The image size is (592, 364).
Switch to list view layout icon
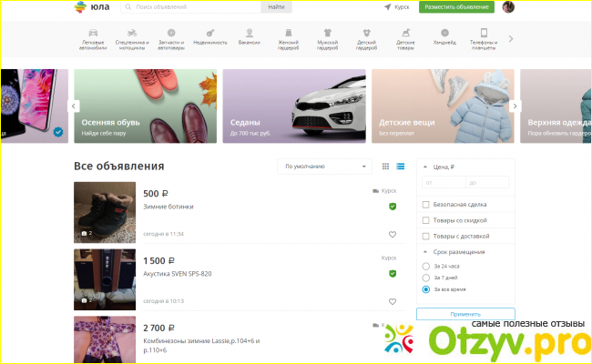click(x=400, y=167)
